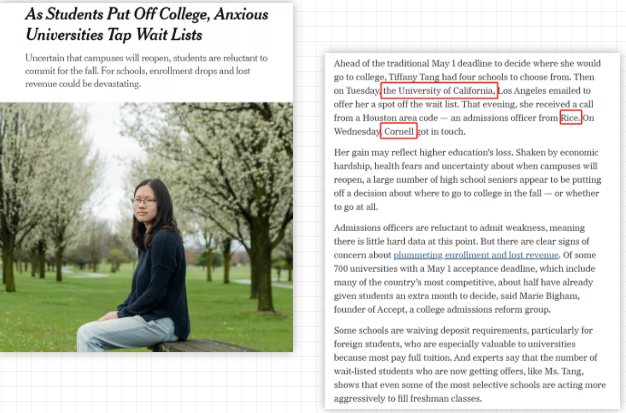The height and width of the screenshot is (413, 626).
Task: Open the plummeting enrollment and lost revenue link
Action: click(476, 255)
